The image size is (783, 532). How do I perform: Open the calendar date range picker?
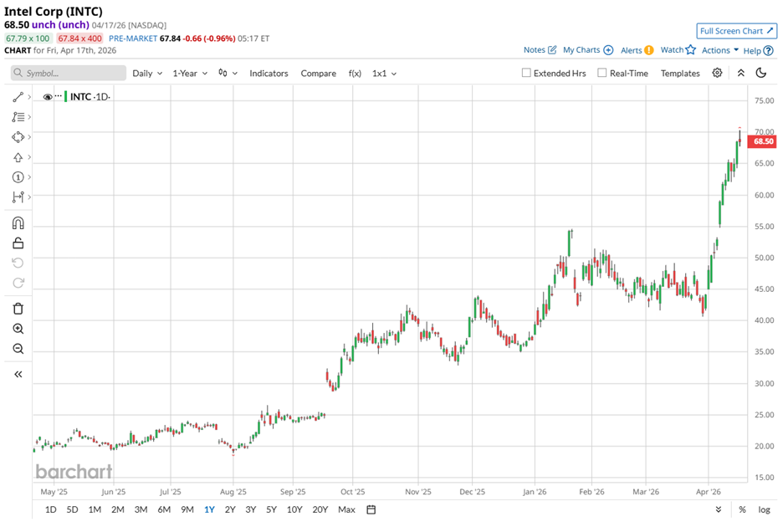tap(371, 509)
